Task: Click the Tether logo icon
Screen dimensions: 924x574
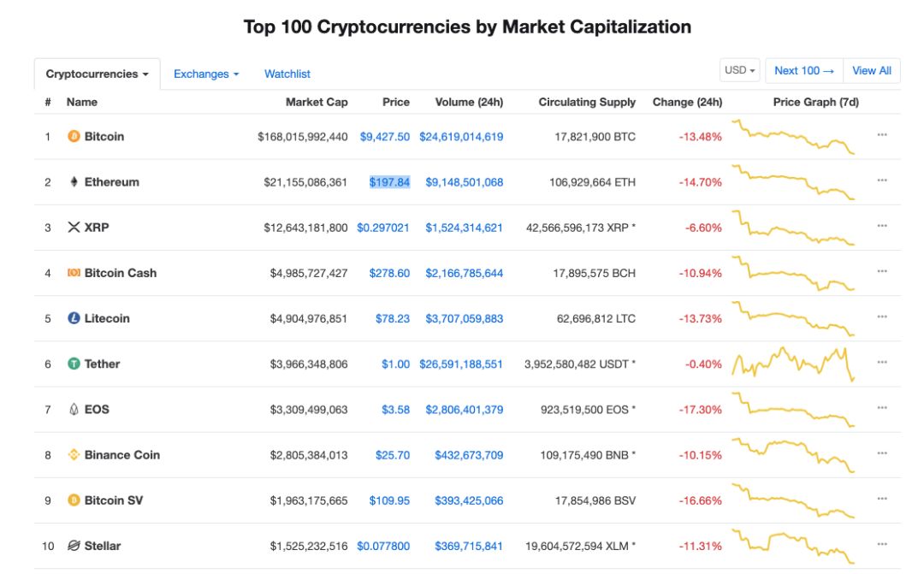Action: coord(74,364)
